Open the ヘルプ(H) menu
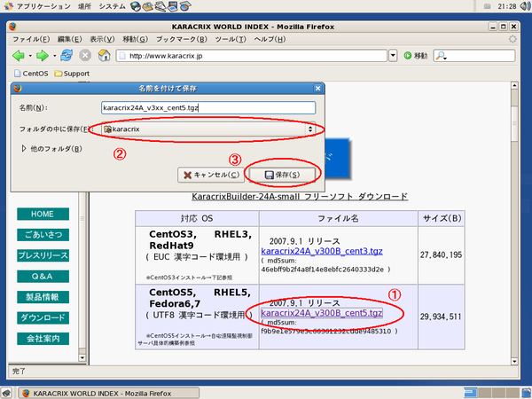532x399 pixels. click(270, 39)
